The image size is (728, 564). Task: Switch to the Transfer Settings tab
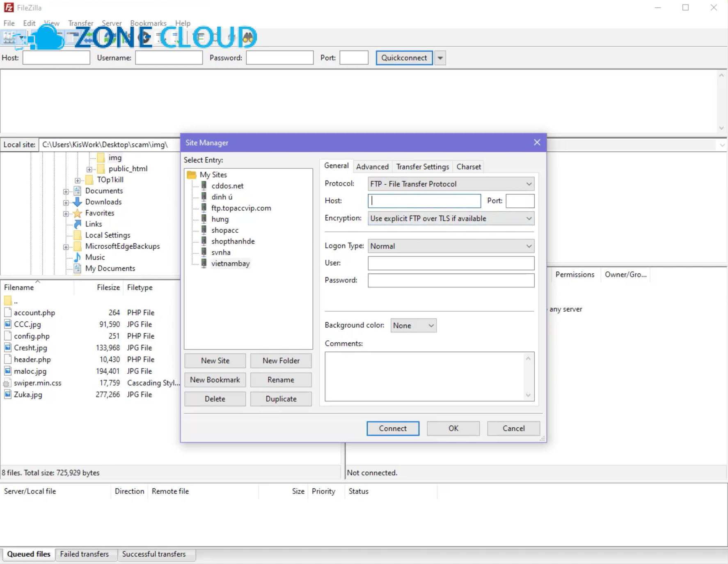tap(423, 167)
